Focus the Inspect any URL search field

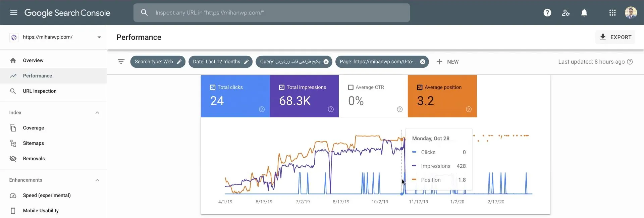272,13
